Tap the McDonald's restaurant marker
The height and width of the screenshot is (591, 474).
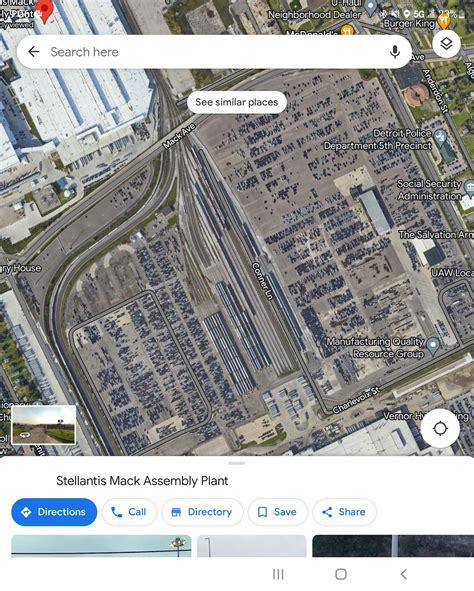coord(347,29)
